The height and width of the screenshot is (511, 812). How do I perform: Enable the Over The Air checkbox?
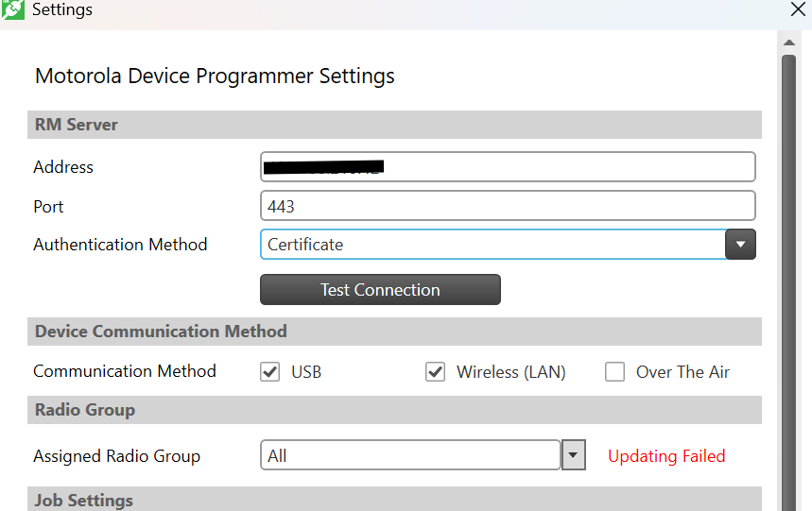click(614, 372)
